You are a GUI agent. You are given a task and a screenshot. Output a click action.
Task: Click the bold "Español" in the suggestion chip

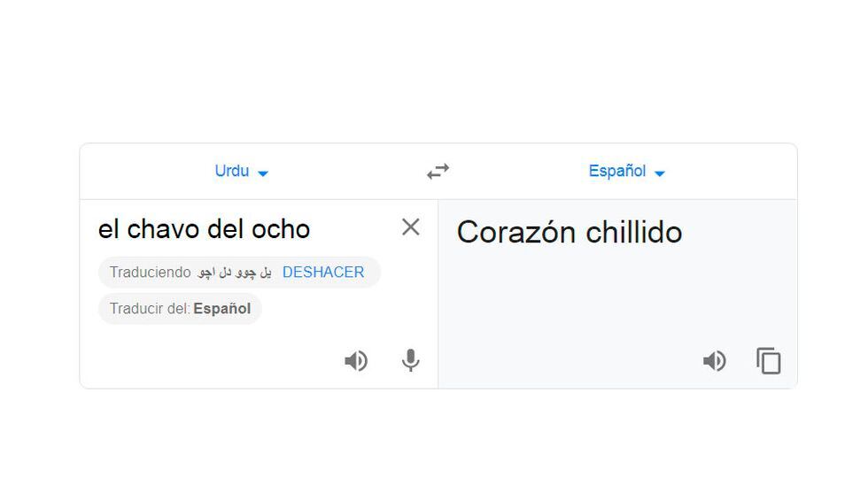(x=221, y=309)
